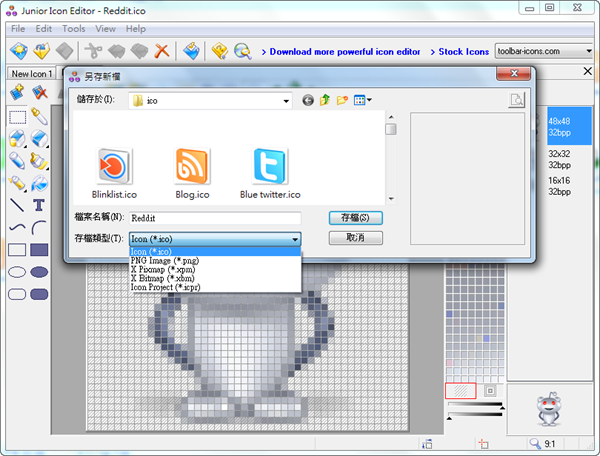Image resolution: width=600 pixels, height=456 pixels.
Task: Select the 48x48 32bpp image format
Action: point(569,127)
